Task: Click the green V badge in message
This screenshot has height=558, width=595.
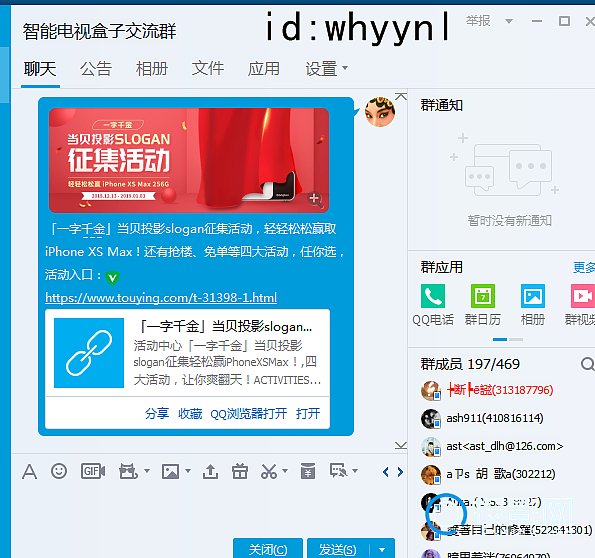Action: (112, 277)
